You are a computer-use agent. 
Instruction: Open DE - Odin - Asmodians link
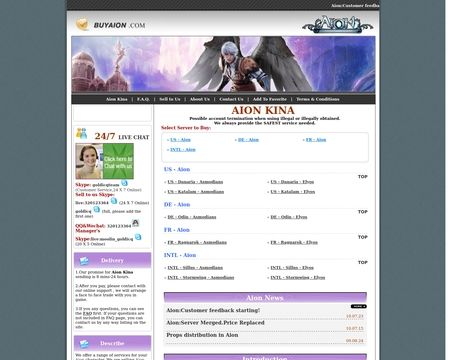pyautogui.click(x=192, y=217)
